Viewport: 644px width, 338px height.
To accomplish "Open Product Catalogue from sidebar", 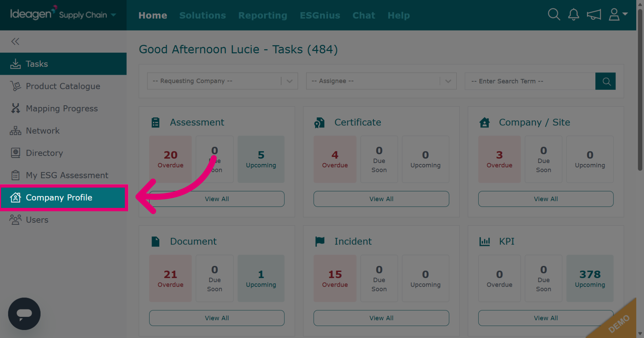I will pos(63,86).
